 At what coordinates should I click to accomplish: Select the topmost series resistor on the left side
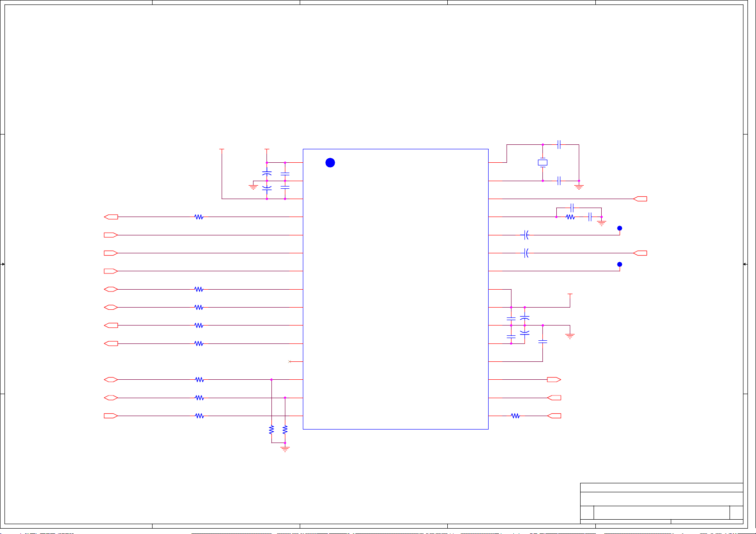pos(199,217)
